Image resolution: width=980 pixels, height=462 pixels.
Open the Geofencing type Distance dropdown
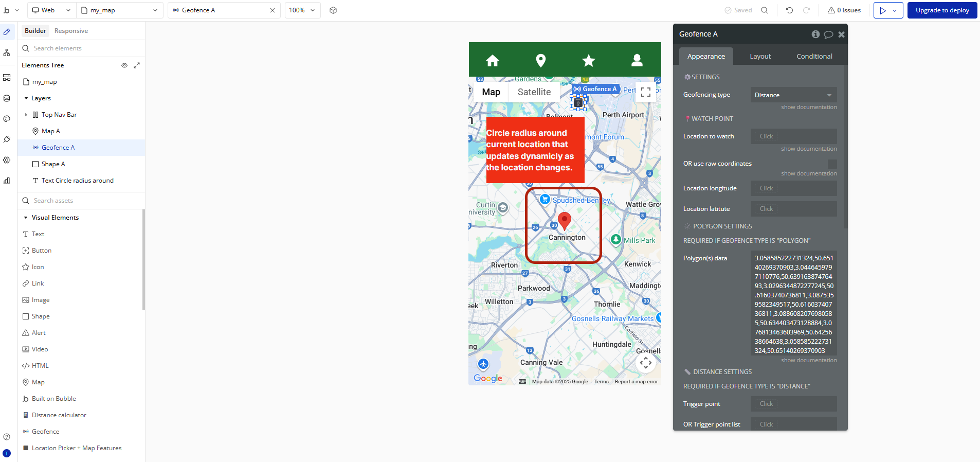(x=793, y=95)
